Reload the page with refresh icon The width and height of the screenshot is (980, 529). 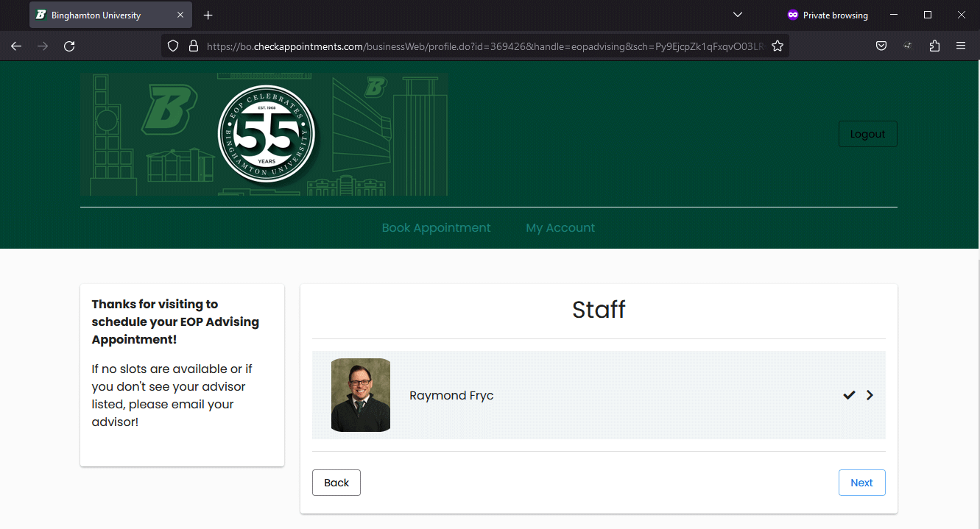coord(69,46)
